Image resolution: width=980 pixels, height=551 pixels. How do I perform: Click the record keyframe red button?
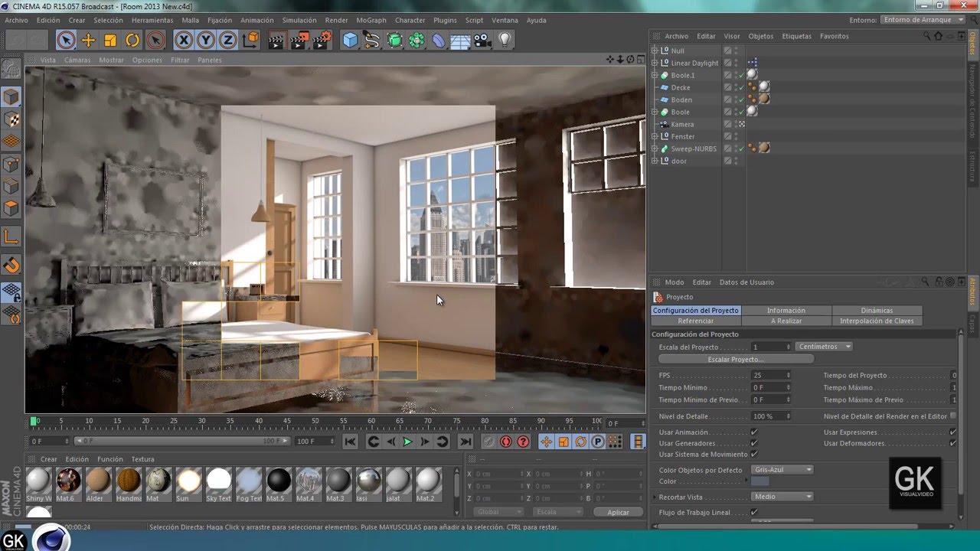(505, 442)
